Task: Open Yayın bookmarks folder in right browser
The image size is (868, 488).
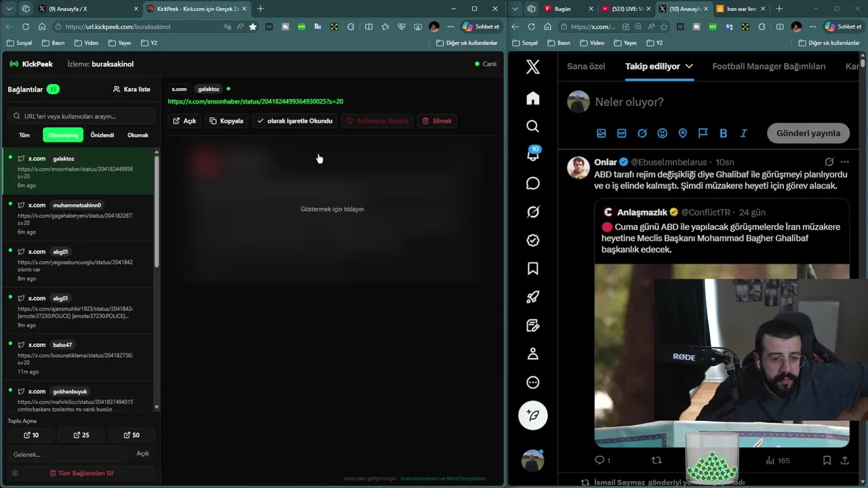Action: pyautogui.click(x=625, y=43)
